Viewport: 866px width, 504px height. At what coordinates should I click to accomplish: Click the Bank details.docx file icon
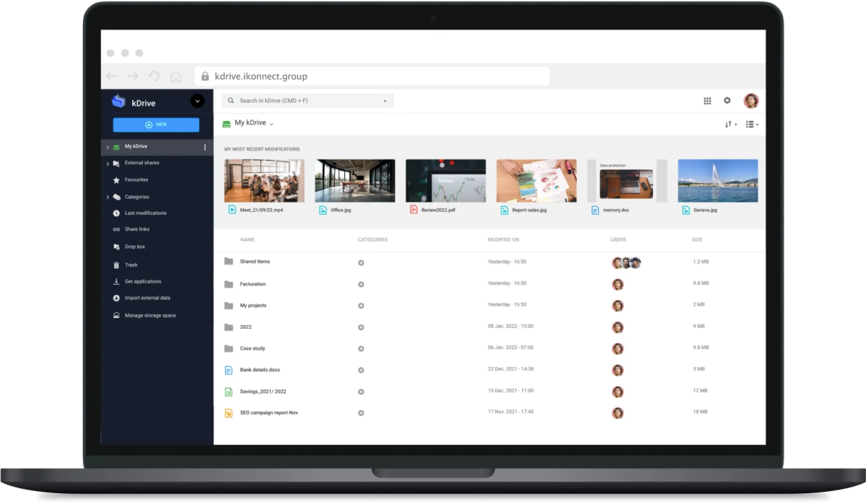click(x=229, y=370)
